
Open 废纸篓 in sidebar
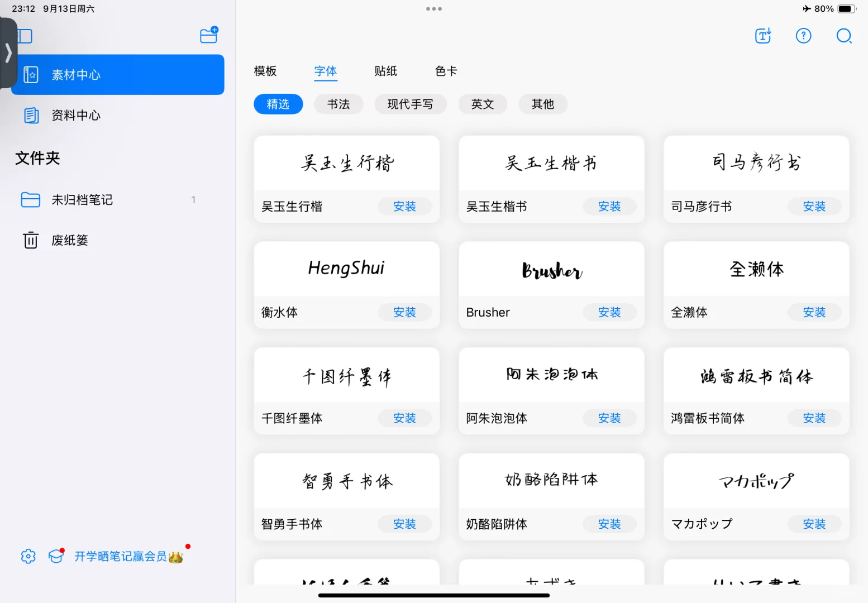(x=118, y=240)
